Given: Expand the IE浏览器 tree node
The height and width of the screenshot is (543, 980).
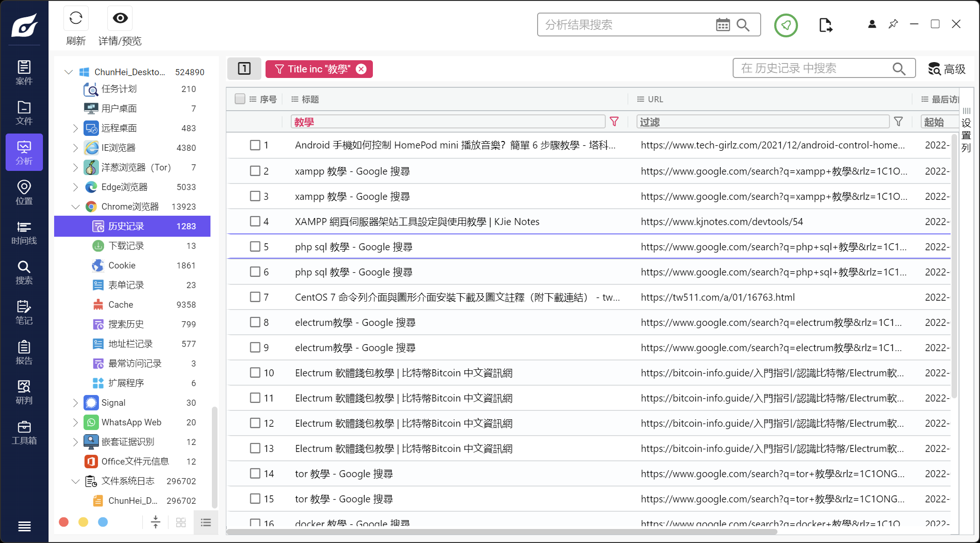Looking at the screenshot, I should coord(75,148).
